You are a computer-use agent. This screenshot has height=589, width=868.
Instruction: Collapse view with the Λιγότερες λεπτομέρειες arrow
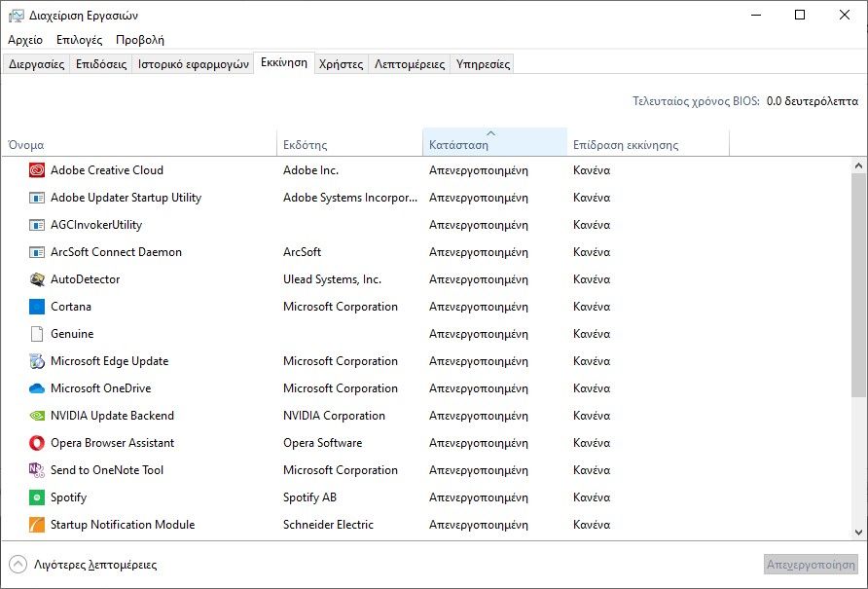point(18,565)
